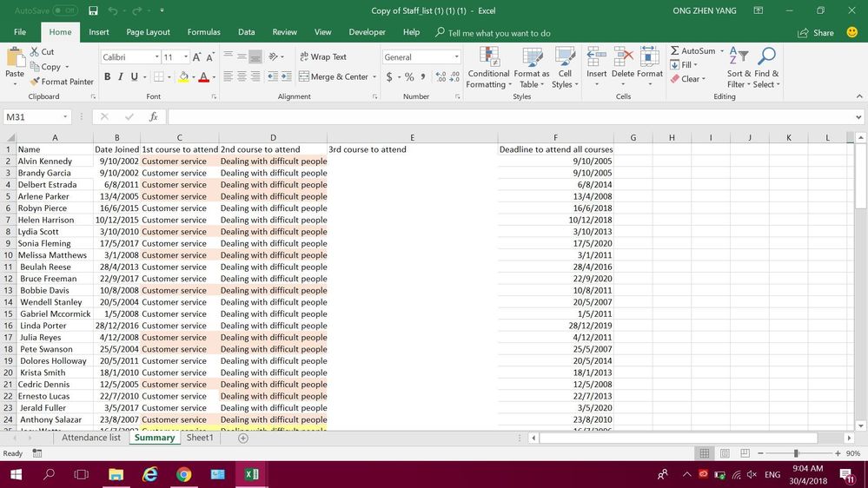Increase font size with large A
Screen dimensions: 868x488
196,57
